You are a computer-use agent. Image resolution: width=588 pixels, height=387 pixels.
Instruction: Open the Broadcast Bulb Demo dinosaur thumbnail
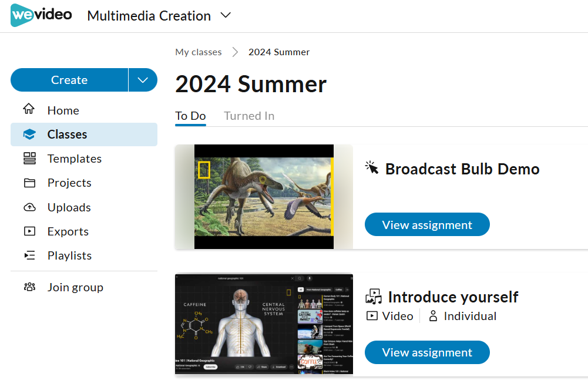[x=264, y=197]
